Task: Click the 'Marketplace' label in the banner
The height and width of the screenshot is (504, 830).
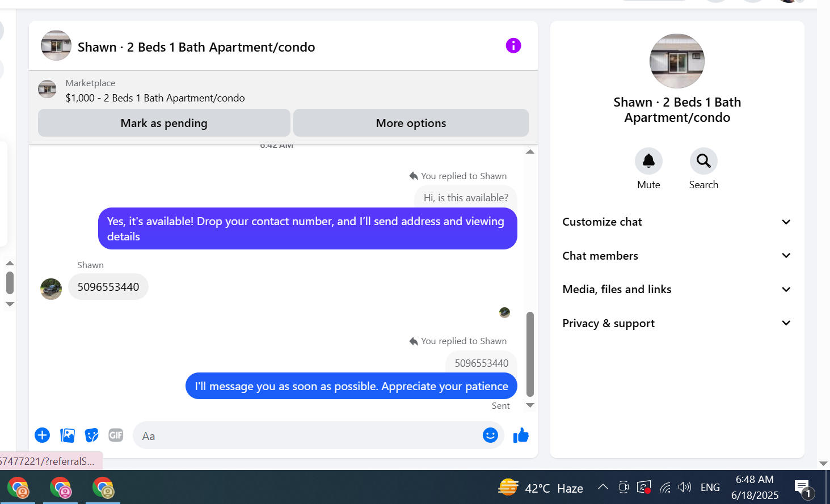Action: coord(90,83)
